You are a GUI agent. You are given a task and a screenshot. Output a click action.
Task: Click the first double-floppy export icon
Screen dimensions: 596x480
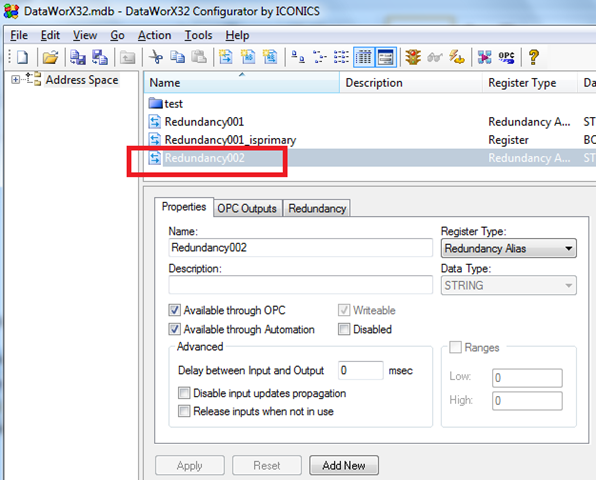coord(78,57)
